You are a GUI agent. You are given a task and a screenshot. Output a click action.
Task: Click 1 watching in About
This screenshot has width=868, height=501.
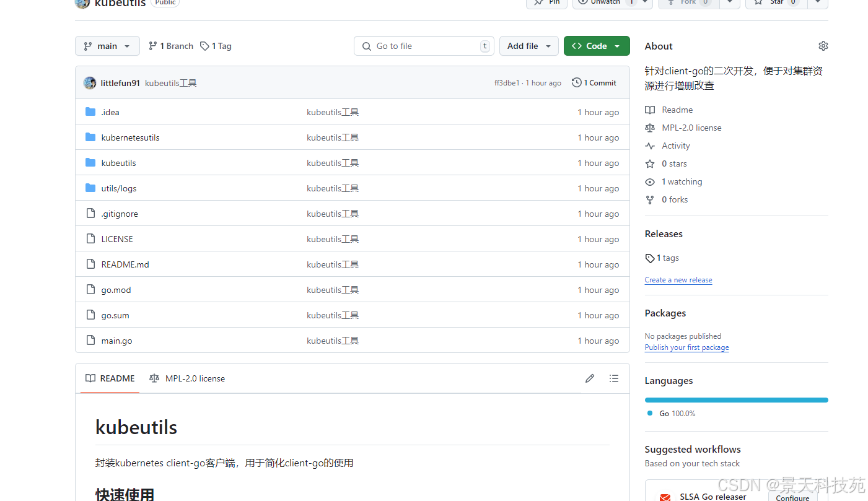point(682,181)
